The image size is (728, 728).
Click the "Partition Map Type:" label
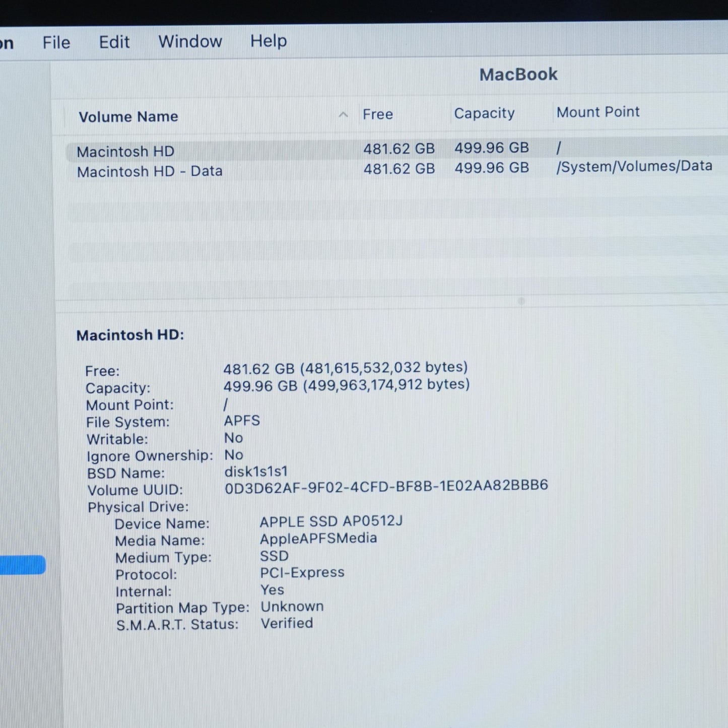click(183, 608)
